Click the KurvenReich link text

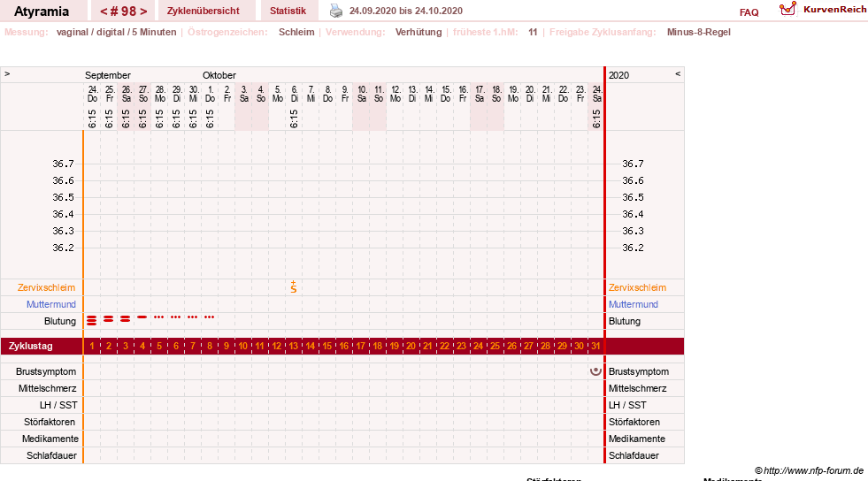[834, 10]
